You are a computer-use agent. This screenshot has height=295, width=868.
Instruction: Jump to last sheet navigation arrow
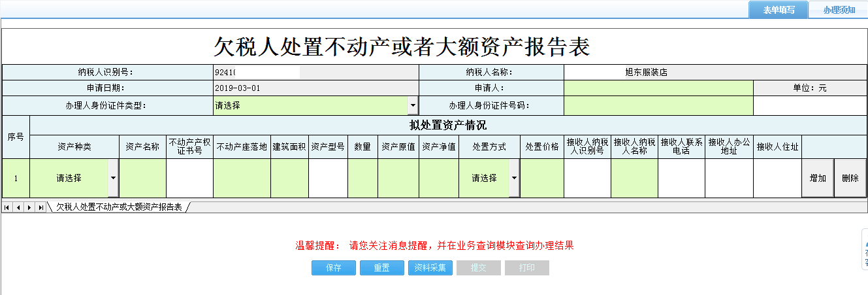pyautogui.click(x=40, y=207)
